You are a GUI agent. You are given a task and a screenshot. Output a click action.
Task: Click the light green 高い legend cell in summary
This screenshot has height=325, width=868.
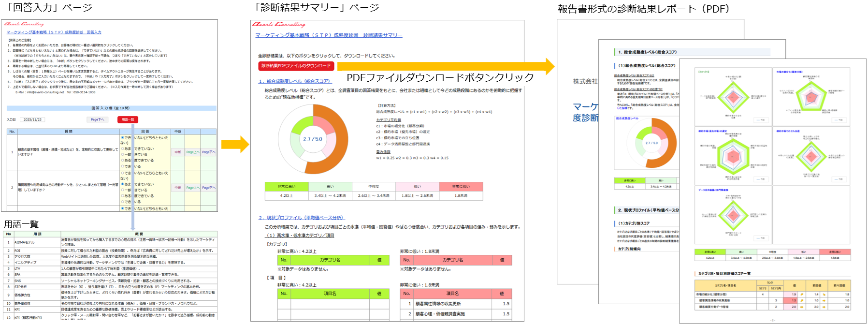pos(330,187)
